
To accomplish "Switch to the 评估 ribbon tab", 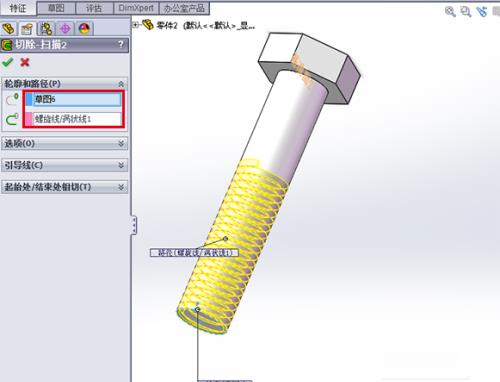I will (x=94, y=8).
